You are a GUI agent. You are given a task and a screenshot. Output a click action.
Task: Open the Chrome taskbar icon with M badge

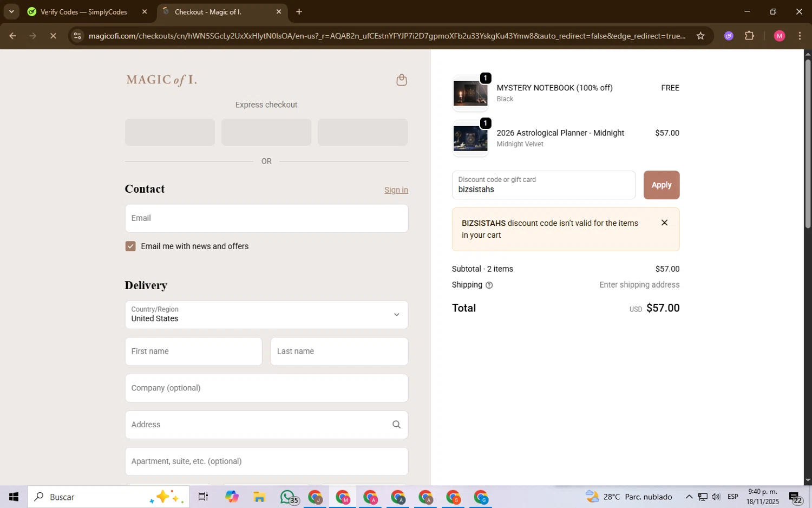pos(343,497)
